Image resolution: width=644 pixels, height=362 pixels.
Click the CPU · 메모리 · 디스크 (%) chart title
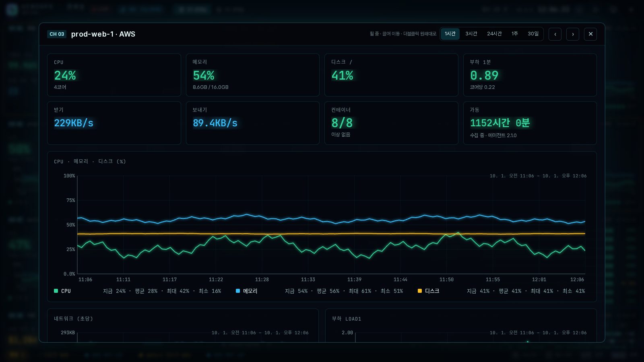click(x=90, y=161)
